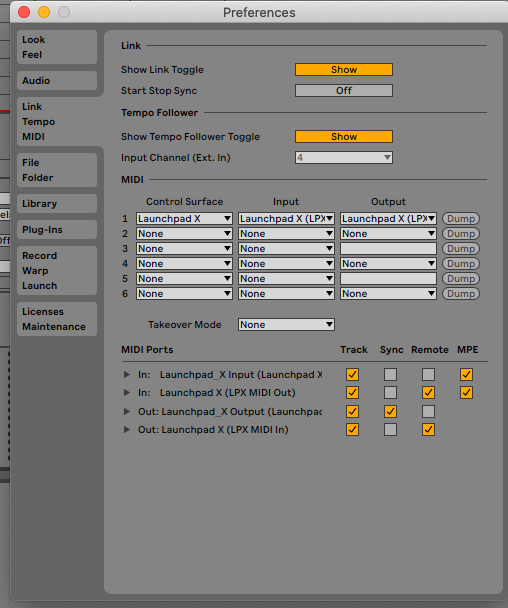Viewport: 508px width, 608px height.
Task: Uncheck Track for Out: LPX MIDI In
Action: pos(352,430)
